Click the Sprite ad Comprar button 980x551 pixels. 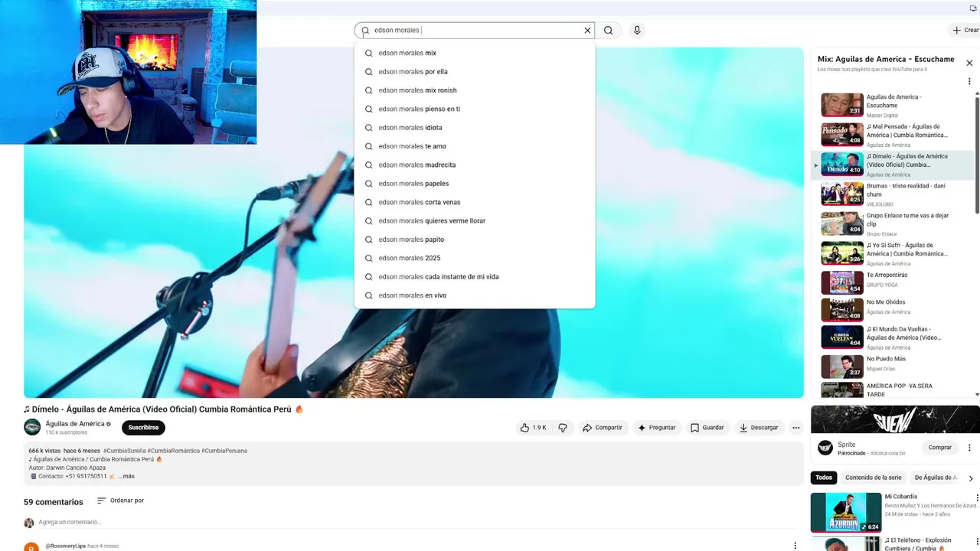[x=939, y=448]
